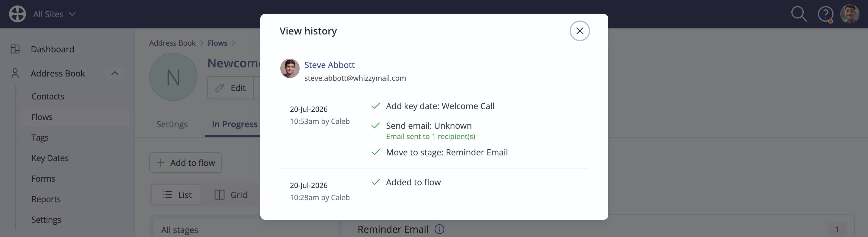The height and width of the screenshot is (237, 868).
Task: Click the Reminder Email info icon
Action: click(439, 229)
